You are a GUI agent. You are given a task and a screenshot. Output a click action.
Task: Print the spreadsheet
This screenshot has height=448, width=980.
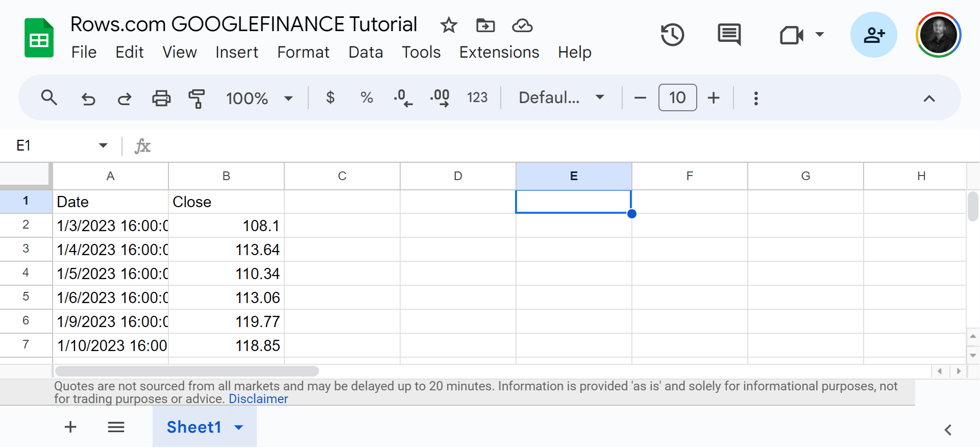(x=161, y=98)
